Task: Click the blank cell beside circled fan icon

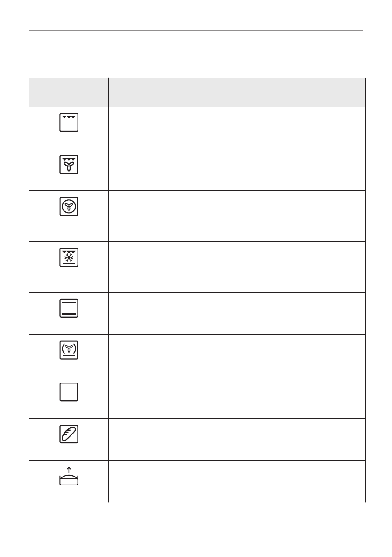Action: [236, 216]
